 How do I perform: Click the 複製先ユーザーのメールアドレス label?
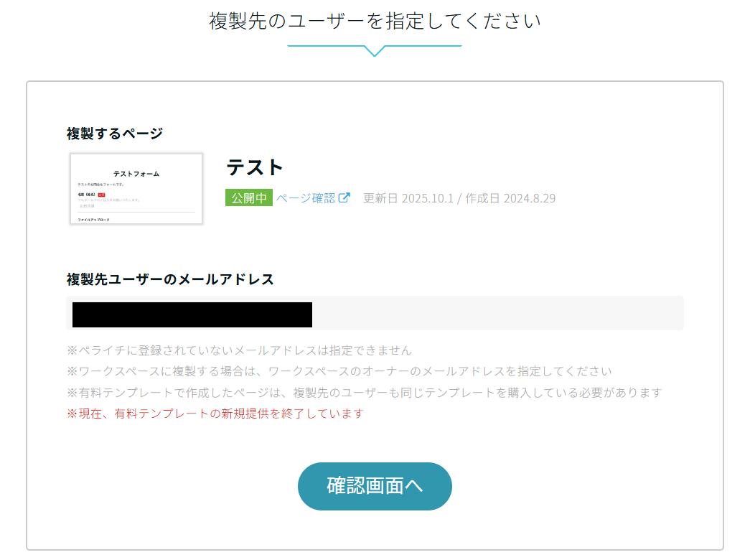pos(170,279)
